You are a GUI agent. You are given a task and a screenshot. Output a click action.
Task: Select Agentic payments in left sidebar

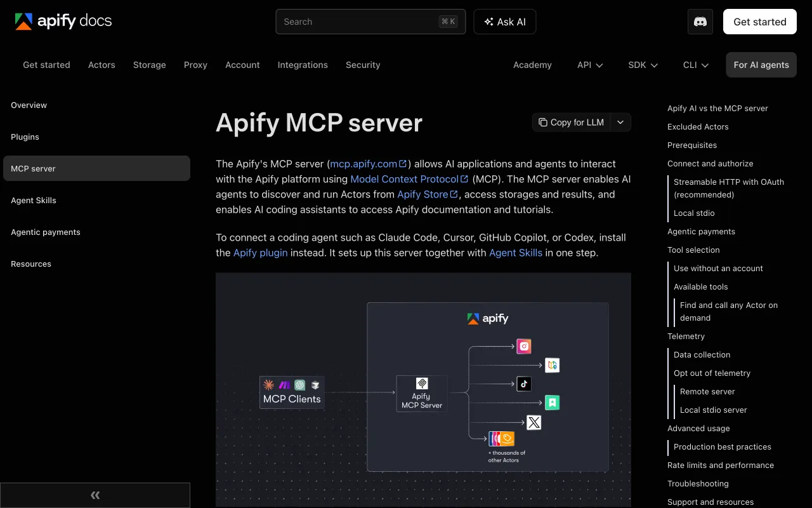[x=96, y=232]
